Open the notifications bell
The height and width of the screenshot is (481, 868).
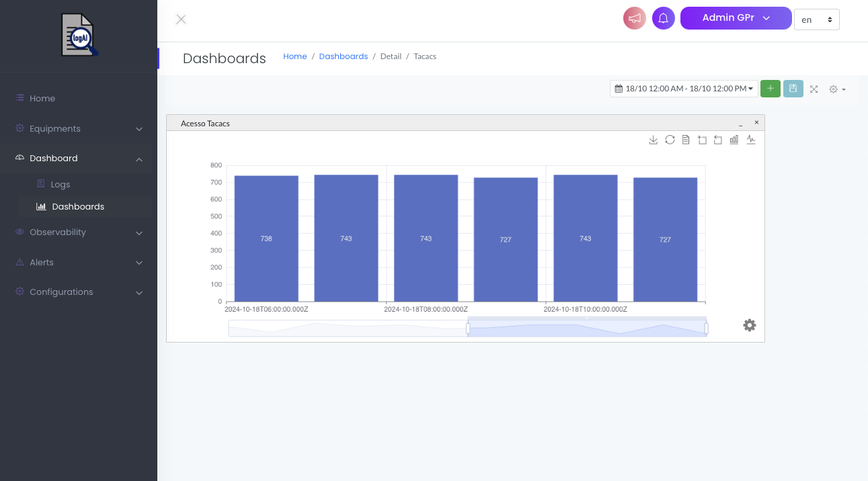pos(663,19)
